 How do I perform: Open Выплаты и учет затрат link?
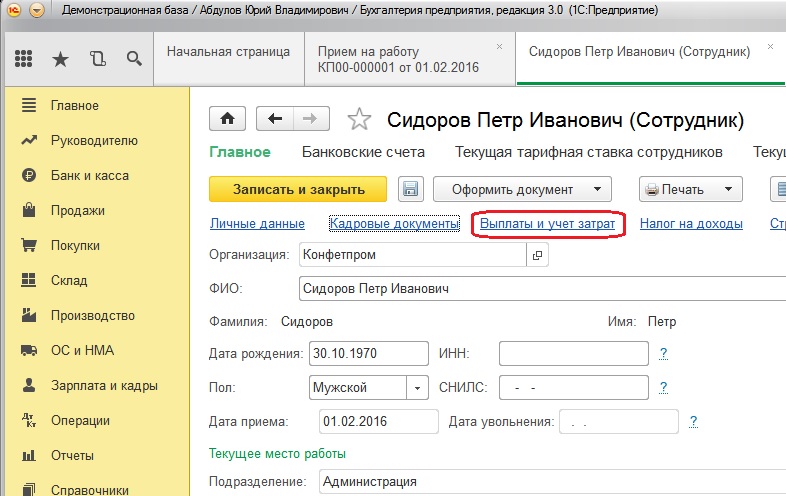coord(547,224)
